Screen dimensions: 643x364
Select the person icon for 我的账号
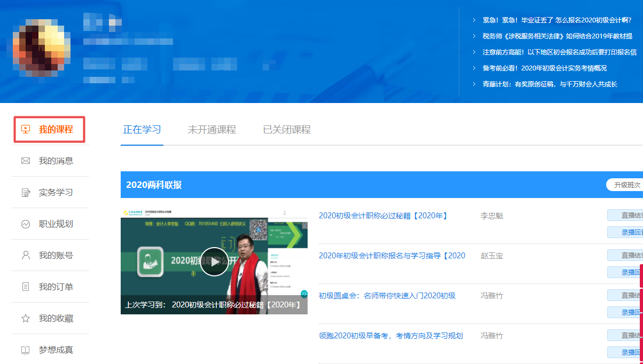click(25, 255)
